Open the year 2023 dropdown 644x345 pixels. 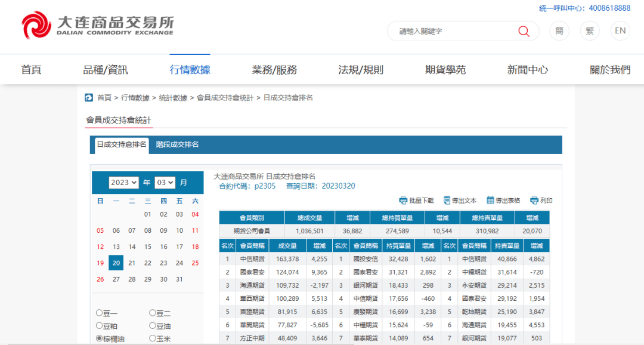click(x=123, y=183)
